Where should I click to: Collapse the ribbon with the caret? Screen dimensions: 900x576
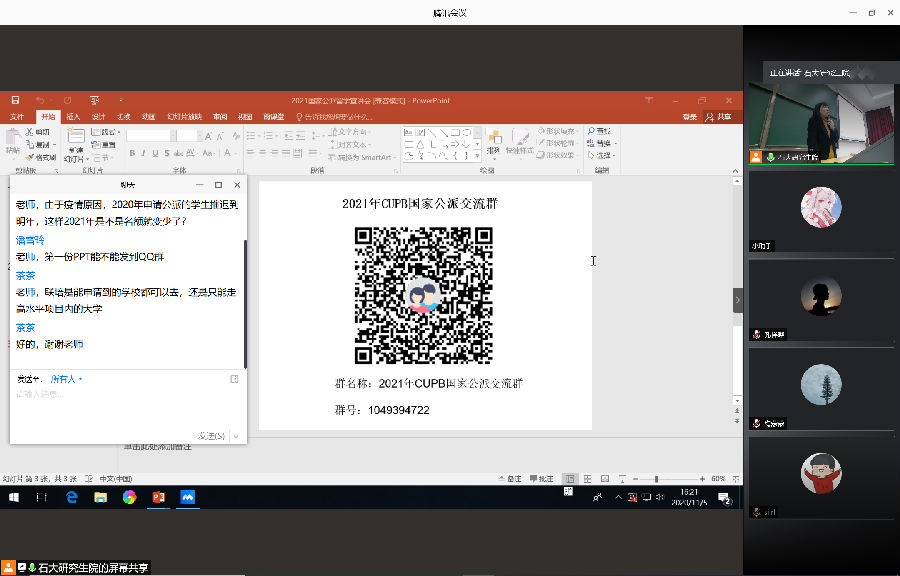point(735,171)
